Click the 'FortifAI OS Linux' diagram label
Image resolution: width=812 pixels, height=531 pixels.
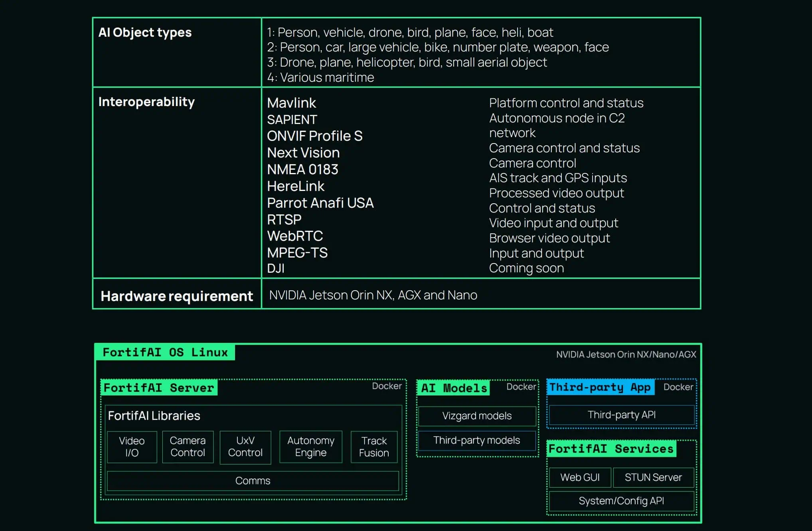pyautogui.click(x=165, y=352)
